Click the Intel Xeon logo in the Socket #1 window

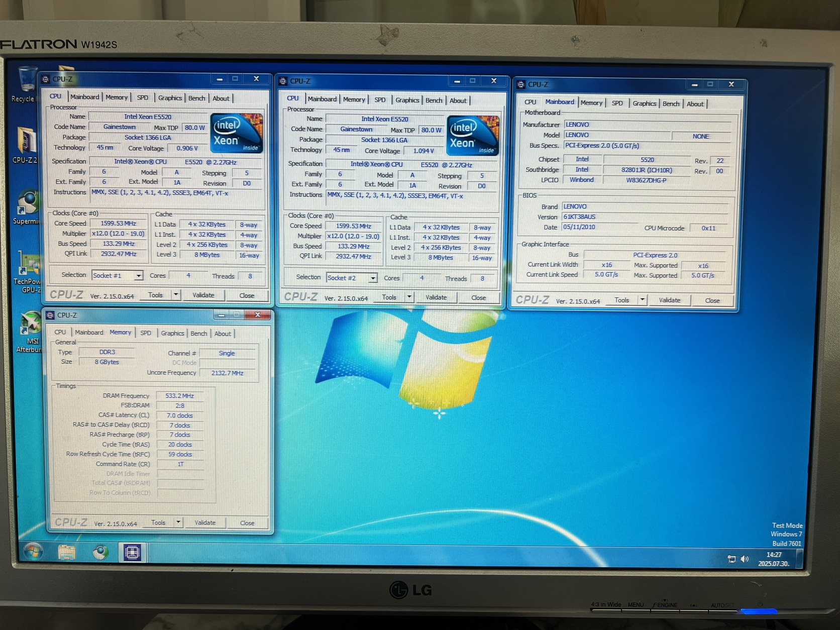pyautogui.click(x=237, y=133)
